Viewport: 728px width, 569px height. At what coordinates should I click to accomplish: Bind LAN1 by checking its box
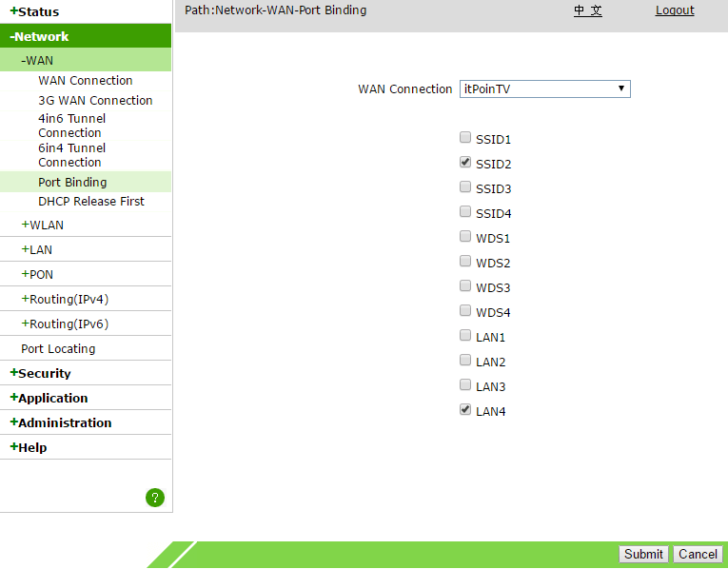coord(465,335)
